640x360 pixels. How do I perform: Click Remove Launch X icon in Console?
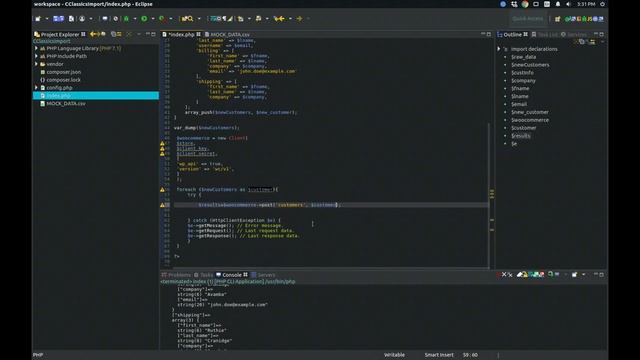[x=504, y=274]
